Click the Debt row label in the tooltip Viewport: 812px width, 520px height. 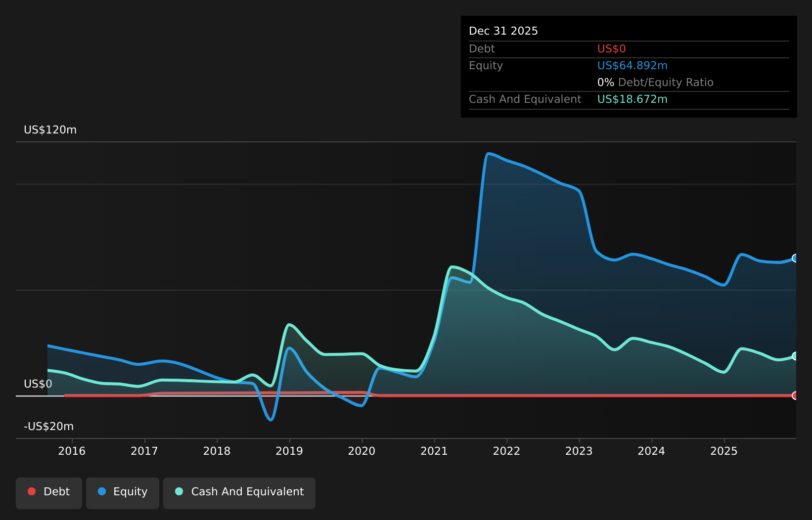pos(482,49)
